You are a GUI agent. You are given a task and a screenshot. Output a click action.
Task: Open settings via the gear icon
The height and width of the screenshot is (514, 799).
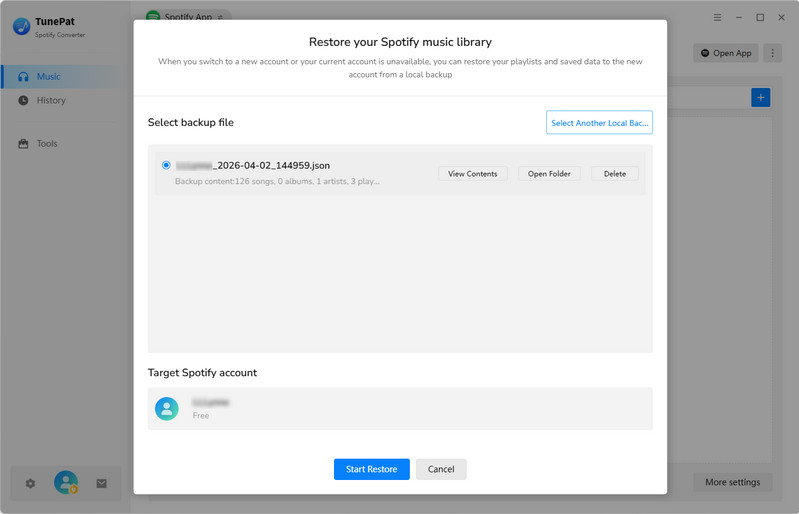[31, 483]
